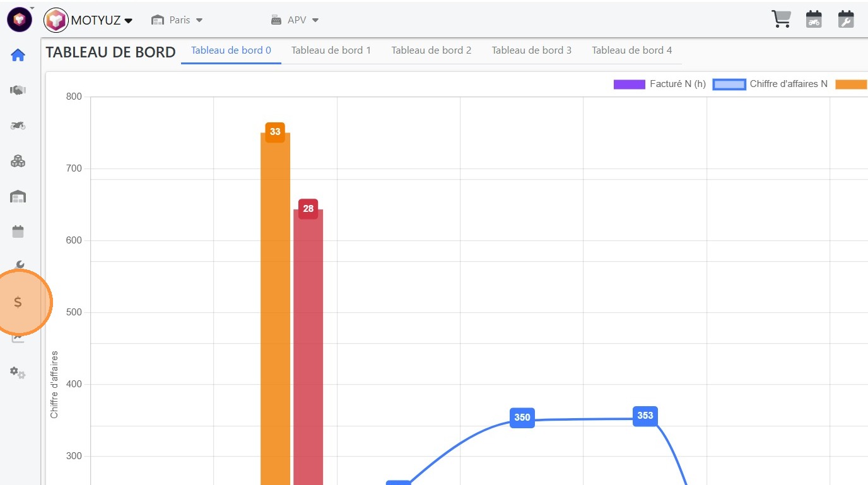Click the line data point labeled 350

click(522, 418)
